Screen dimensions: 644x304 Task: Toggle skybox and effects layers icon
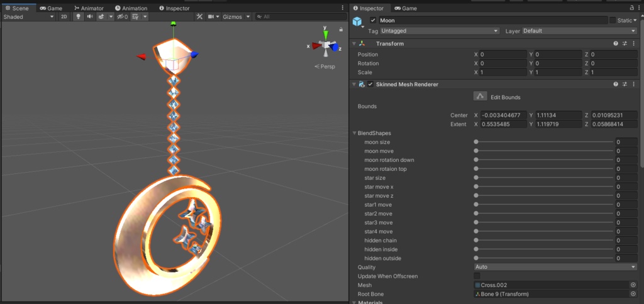[x=101, y=16]
